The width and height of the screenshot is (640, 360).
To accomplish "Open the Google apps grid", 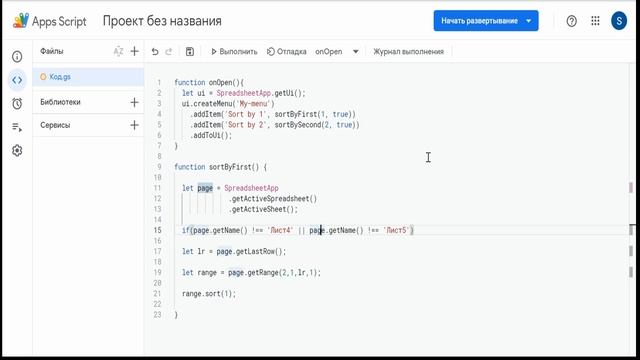I will pos(595,21).
